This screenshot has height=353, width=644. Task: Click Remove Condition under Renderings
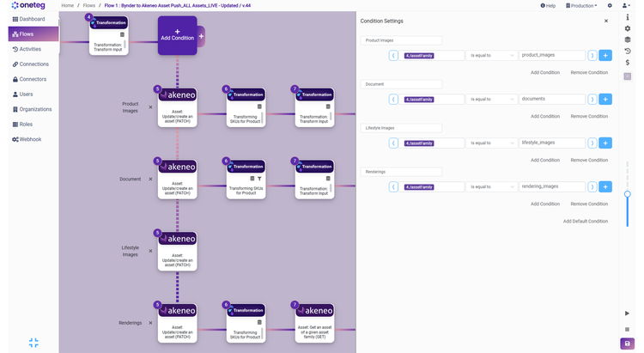point(589,204)
